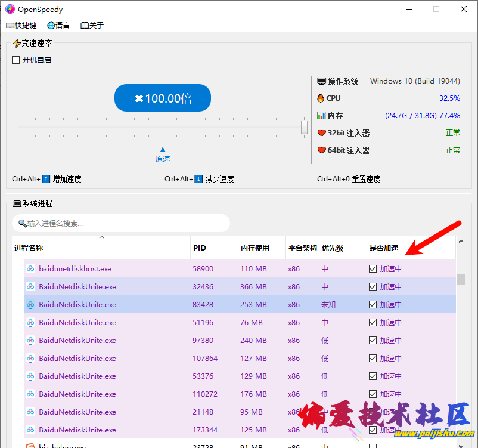
Task: Sort list by PID column header
Action: coord(200,248)
